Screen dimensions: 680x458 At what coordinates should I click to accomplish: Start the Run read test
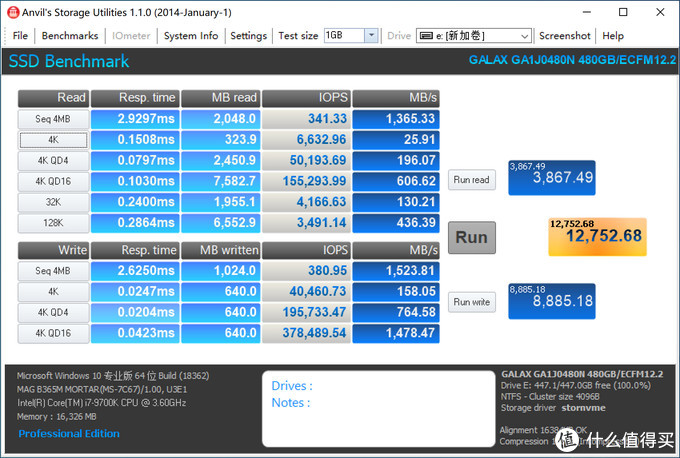tap(471, 180)
